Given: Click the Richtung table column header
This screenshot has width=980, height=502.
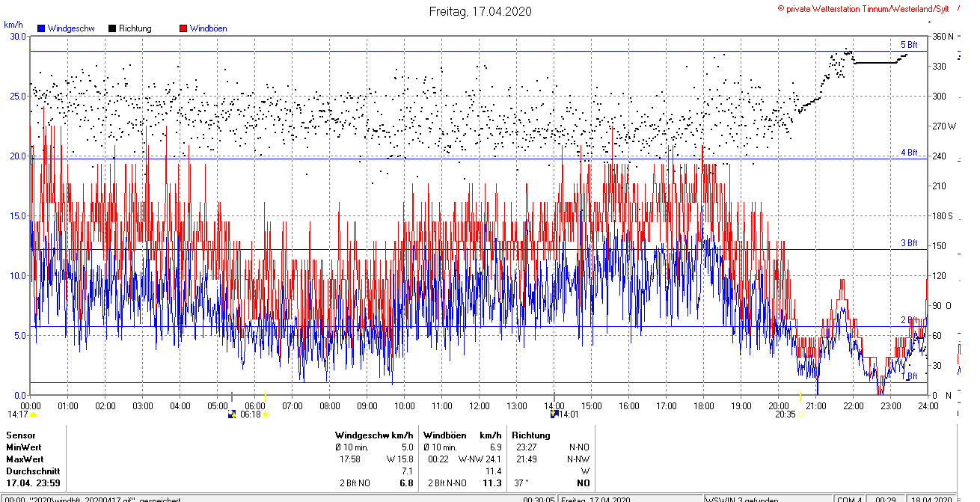Looking at the screenshot, I should coord(531,435).
